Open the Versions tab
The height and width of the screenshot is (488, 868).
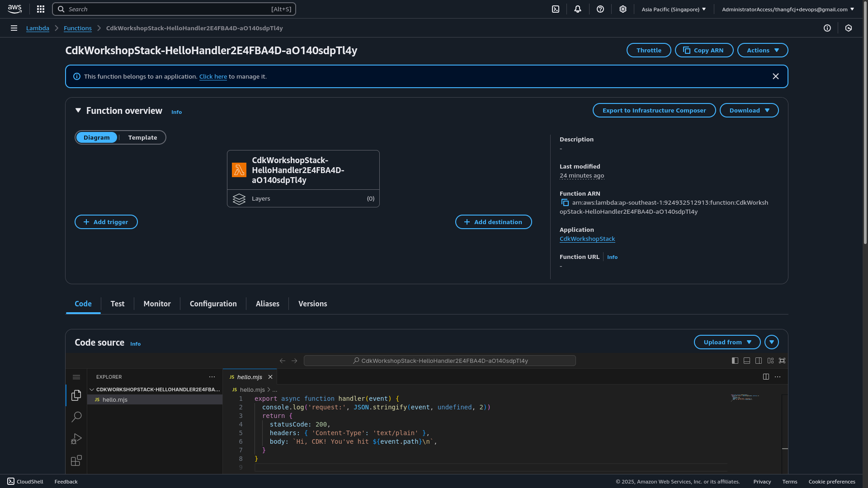[x=313, y=304]
